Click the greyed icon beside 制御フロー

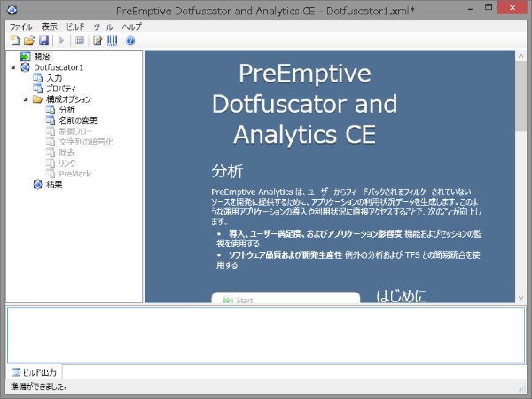pos(51,131)
